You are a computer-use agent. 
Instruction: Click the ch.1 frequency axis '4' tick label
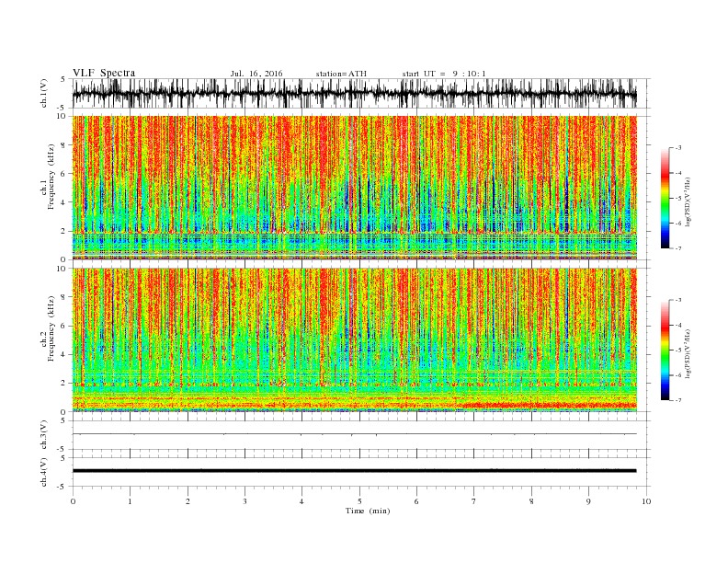(64, 202)
